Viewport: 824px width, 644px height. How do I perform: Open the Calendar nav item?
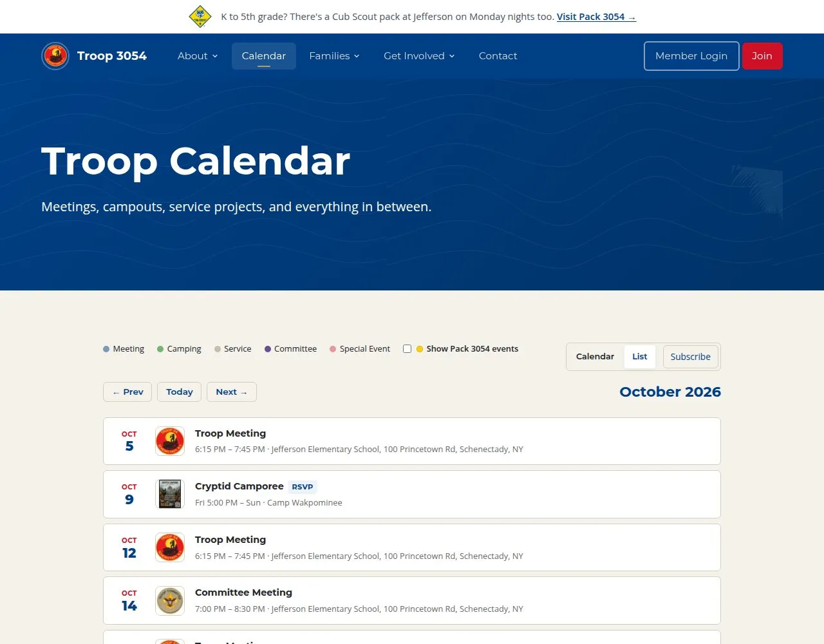(x=264, y=56)
